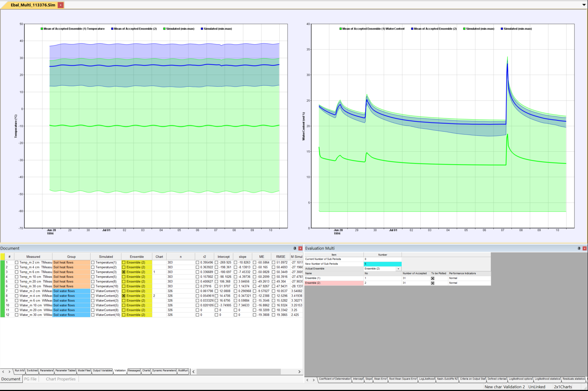Uncheck Ensemble (2) checkbox in row 3
Screen dimensions: 588x391
124,272
